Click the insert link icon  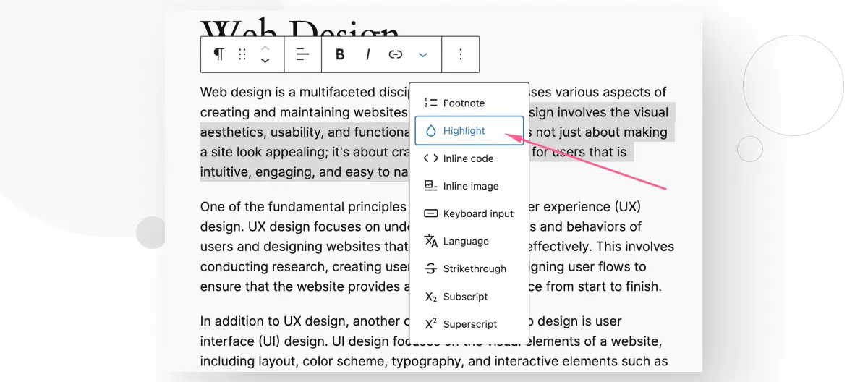(395, 54)
